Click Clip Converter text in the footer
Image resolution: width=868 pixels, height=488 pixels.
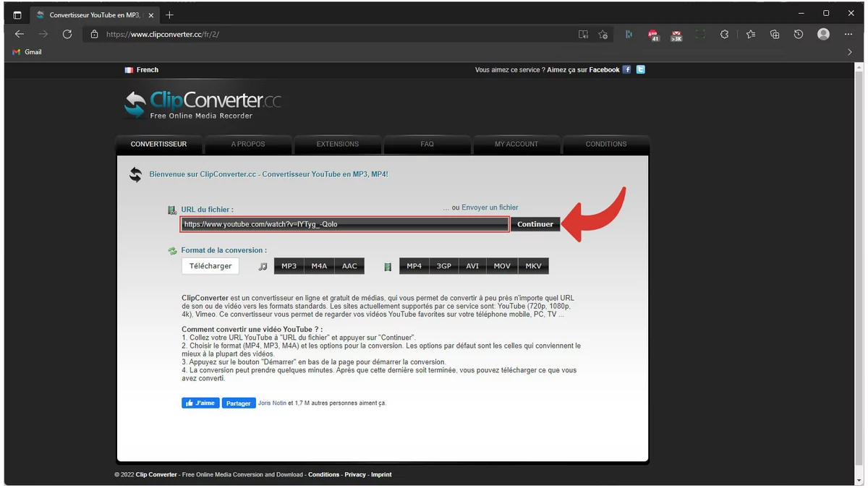point(156,474)
